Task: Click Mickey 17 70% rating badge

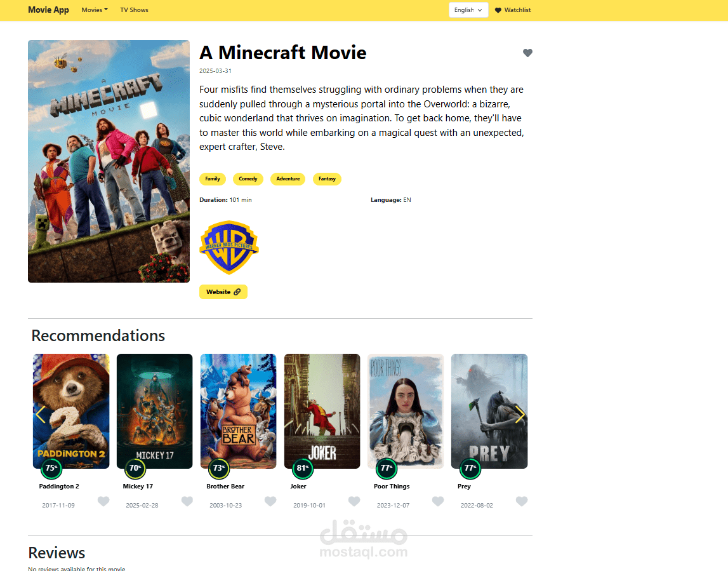Action: click(135, 468)
